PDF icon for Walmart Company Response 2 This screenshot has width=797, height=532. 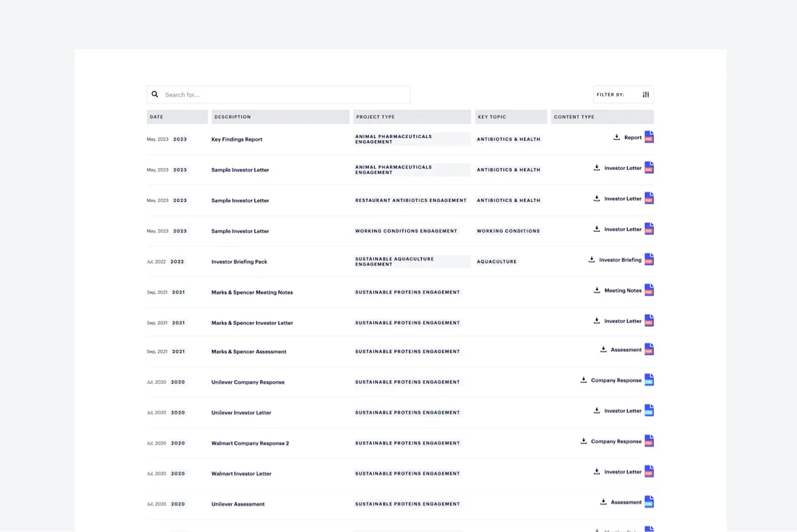[649, 440]
